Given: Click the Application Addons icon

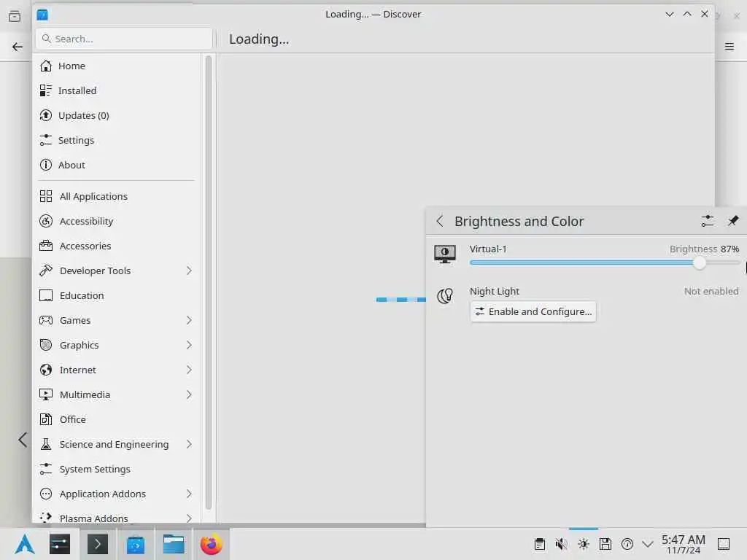Looking at the screenshot, I should pyautogui.click(x=46, y=494).
